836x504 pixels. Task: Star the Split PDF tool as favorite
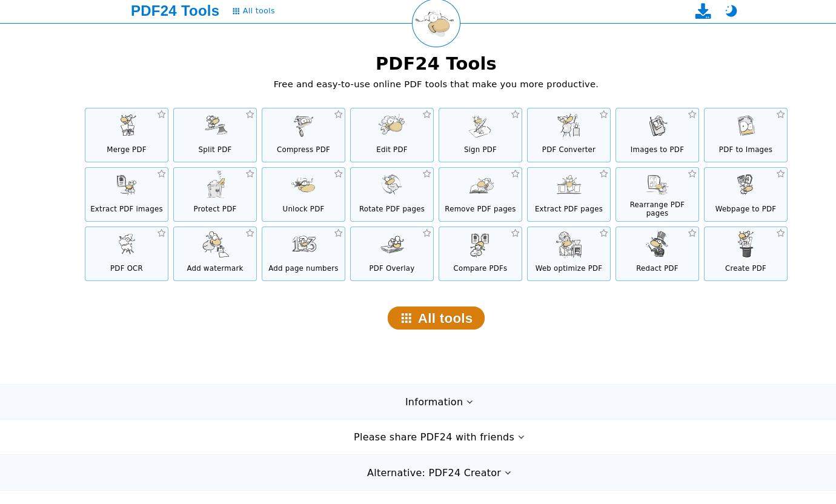[x=250, y=114]
